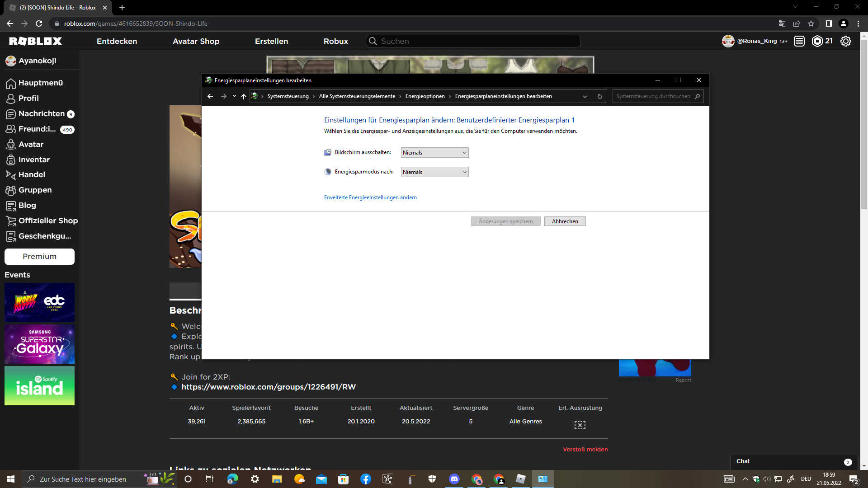Click the Premium button
The width and height of the screenshot is (868, 488).
click(39, 256)
